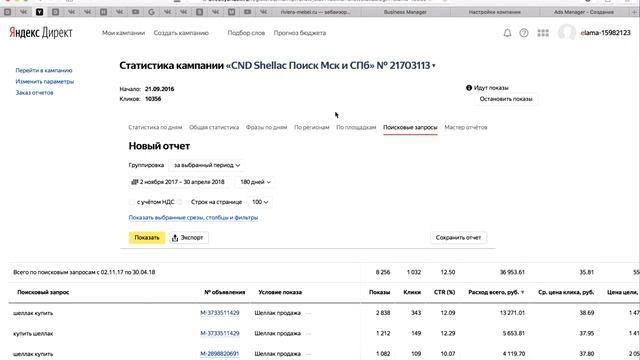Click the info icon beside Идут показы
Viewport: 640px width, 360px height.
point(469,88)
